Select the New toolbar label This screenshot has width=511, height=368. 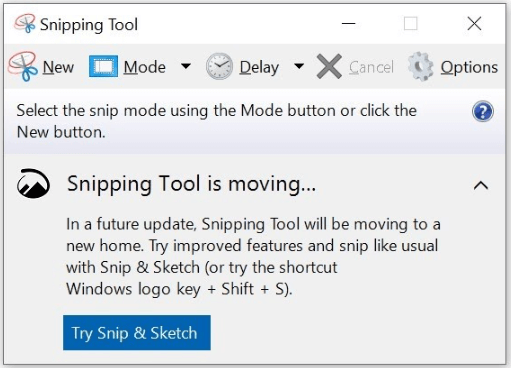(58, 67)
